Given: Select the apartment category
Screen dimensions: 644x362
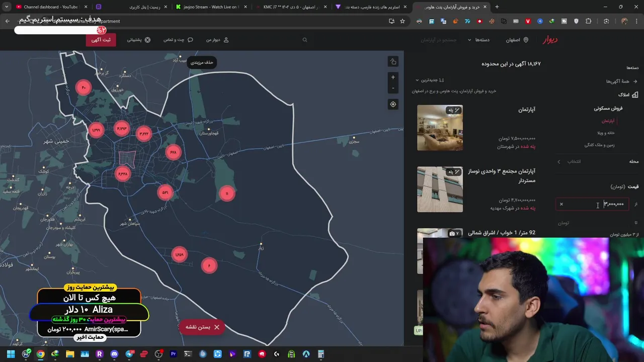Looking at the screenshot, I should point(608,121).
